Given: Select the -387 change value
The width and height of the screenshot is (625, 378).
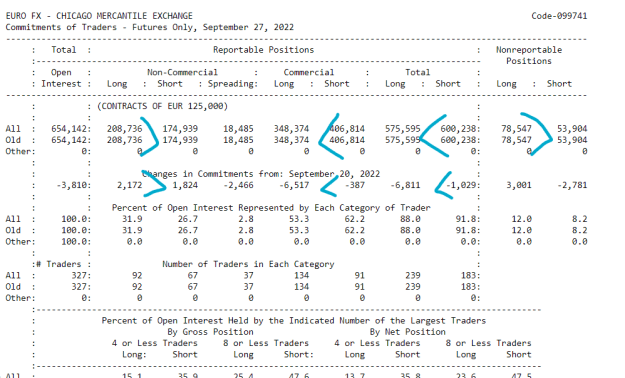Looking at the screenshot, I should click(354, 185).
